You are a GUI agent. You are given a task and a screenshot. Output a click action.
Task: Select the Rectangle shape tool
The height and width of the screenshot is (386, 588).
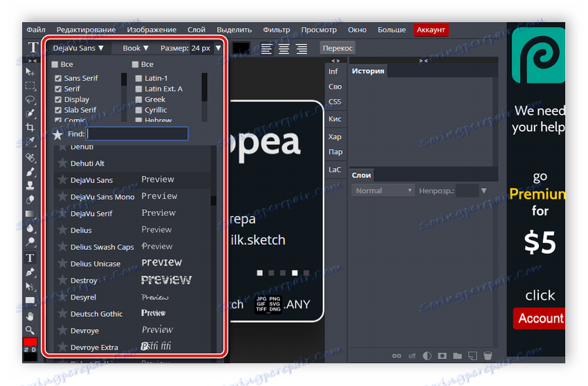pyautogui.click(x=30, y=300)
